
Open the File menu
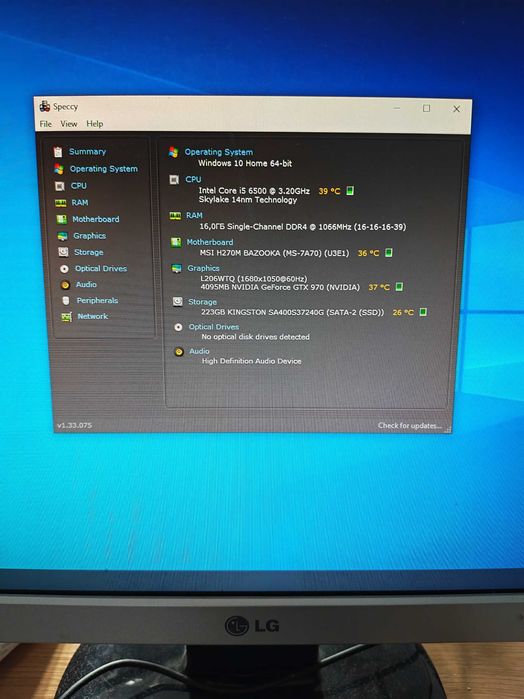point(45,124)
